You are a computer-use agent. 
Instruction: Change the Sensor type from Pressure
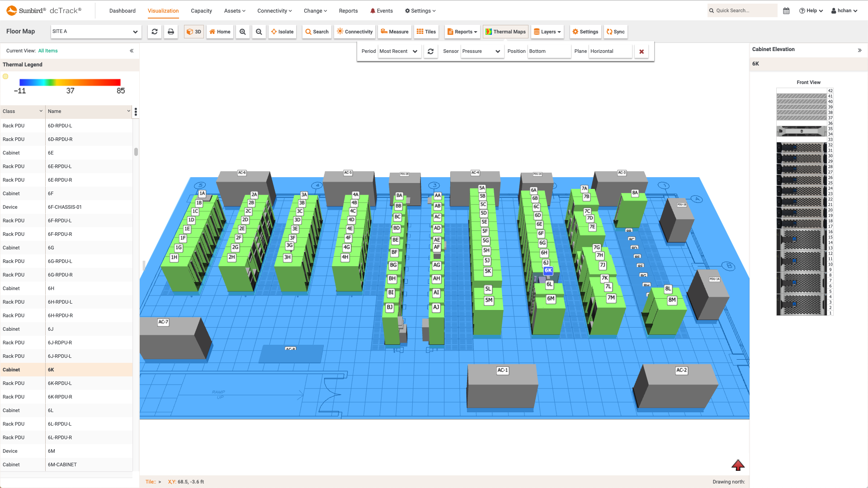482,51
